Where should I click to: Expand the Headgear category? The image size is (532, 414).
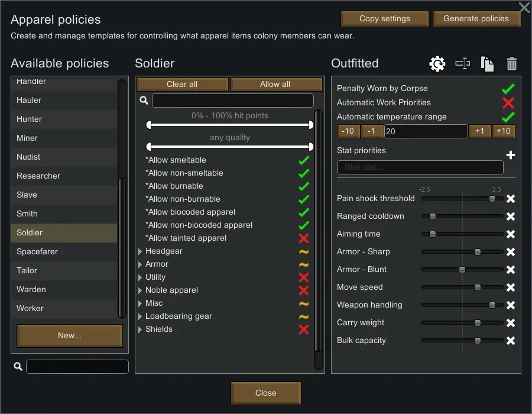coord(140,251)
